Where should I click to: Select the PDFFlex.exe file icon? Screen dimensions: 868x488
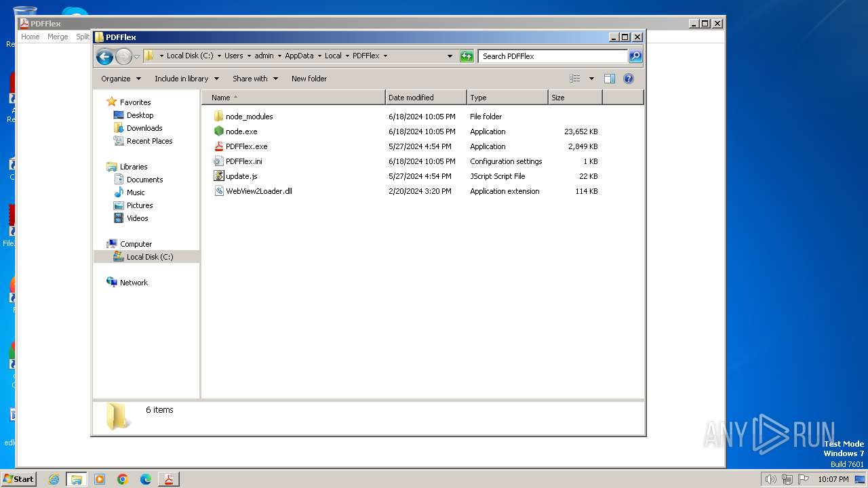tap(218, 146)
